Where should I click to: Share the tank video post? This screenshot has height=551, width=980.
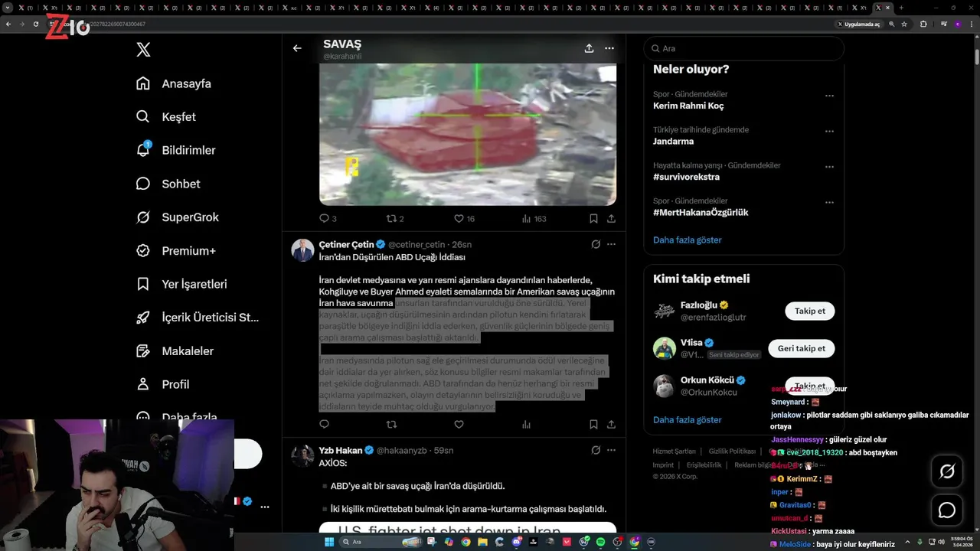[x=611, y=218]
